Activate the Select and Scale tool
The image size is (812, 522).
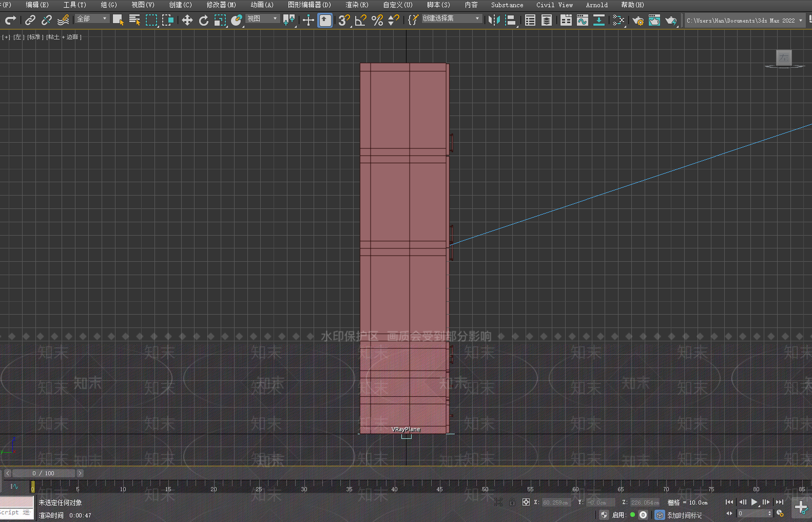point(220,20)
